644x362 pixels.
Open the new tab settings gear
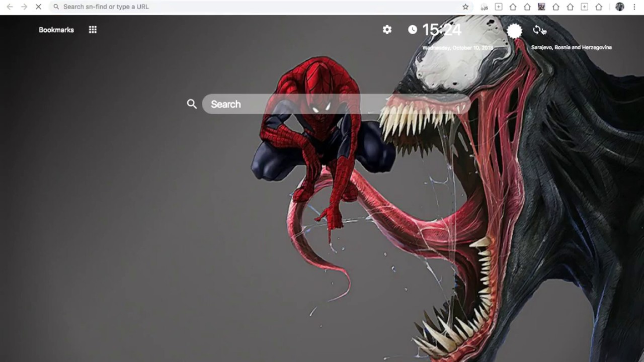tap(387, 30)
